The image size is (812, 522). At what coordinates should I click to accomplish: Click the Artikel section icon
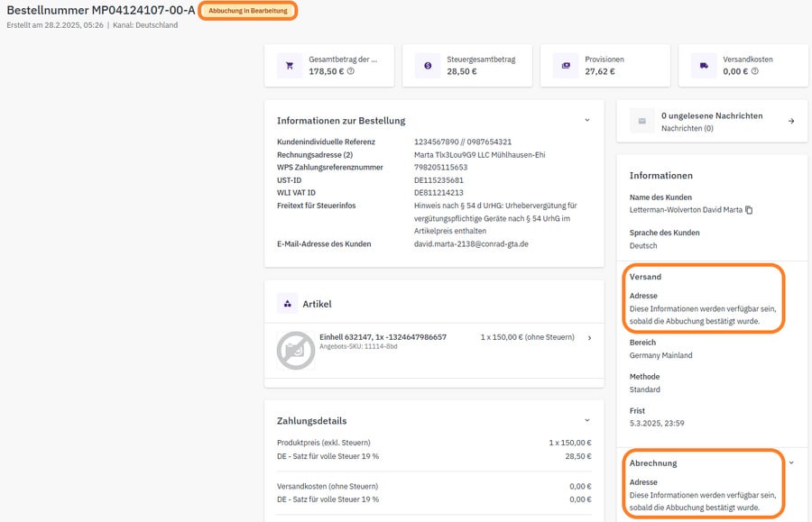288,305
